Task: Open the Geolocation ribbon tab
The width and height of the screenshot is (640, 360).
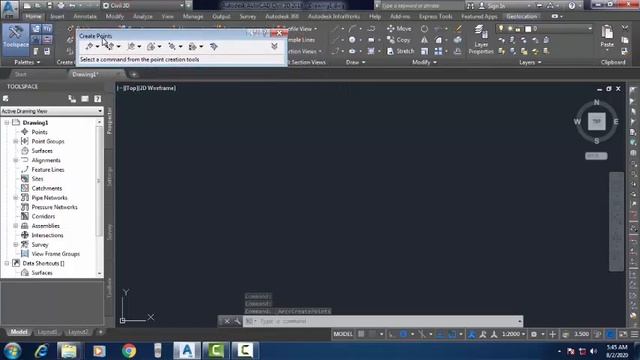Action: pos(522,16)
